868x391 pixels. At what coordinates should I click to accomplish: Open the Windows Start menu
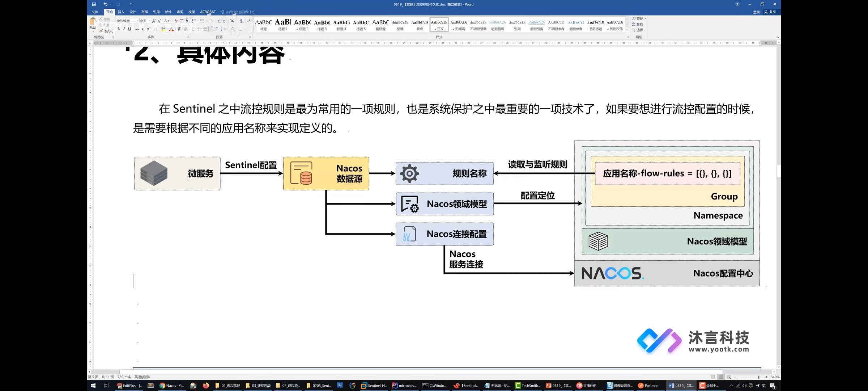click(93, 386)
